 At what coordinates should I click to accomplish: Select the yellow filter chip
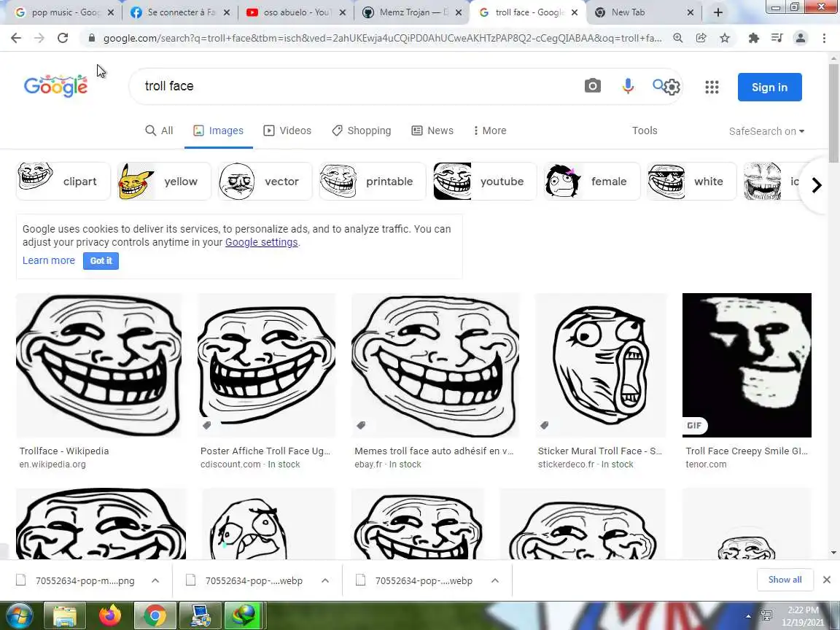164,181
